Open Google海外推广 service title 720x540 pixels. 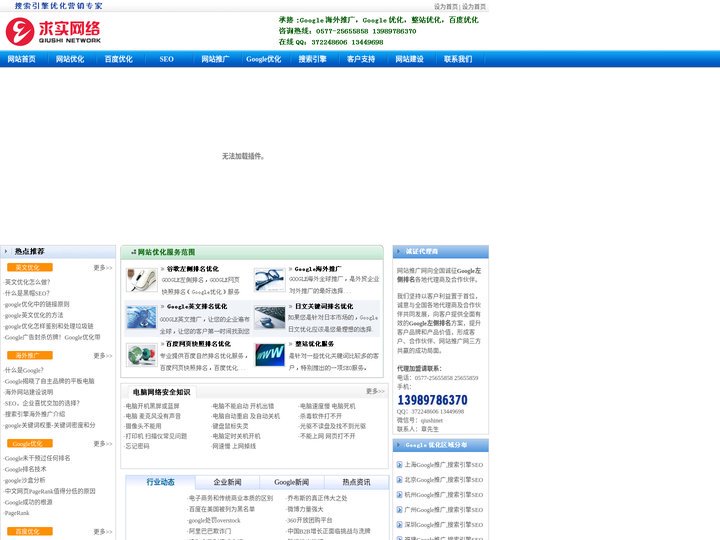coord(317,269)
